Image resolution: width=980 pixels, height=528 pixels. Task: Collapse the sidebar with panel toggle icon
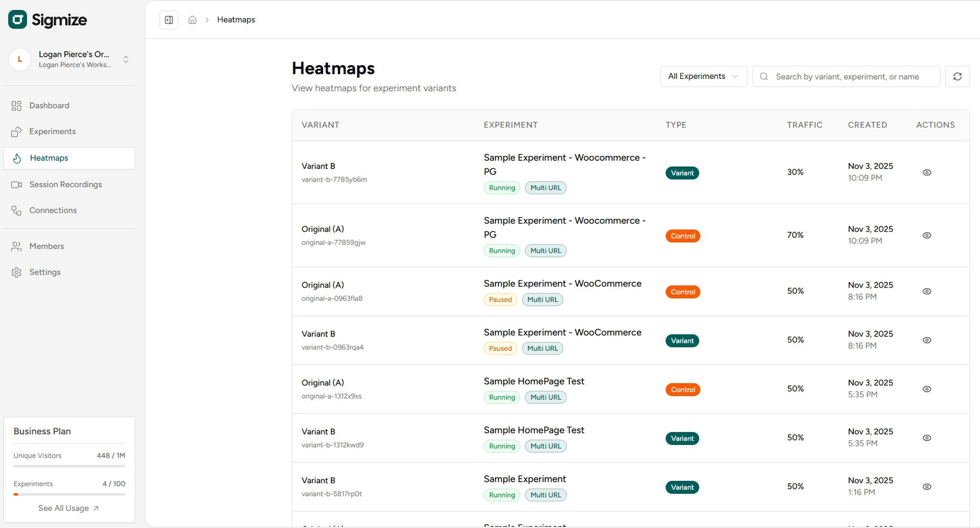168,20
